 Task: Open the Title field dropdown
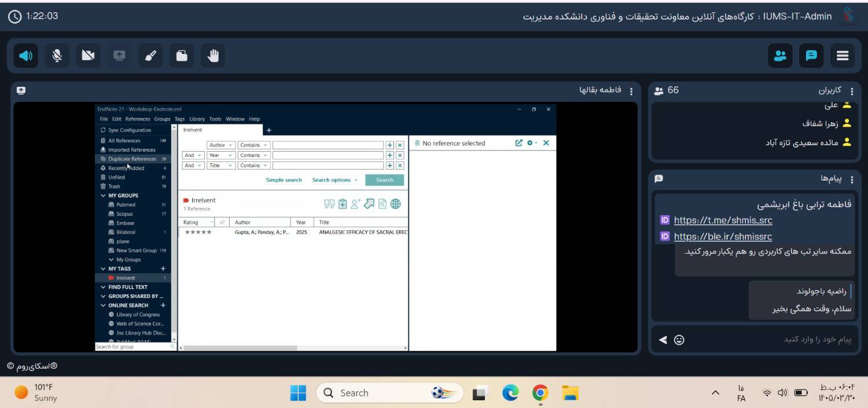(x=221, y=166)
